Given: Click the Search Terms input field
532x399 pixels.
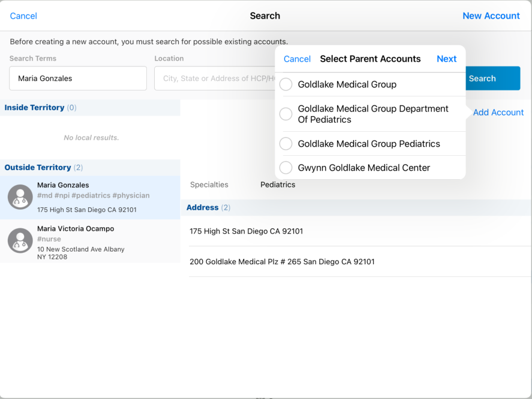Looking at the screenshot, I should 78,78.
